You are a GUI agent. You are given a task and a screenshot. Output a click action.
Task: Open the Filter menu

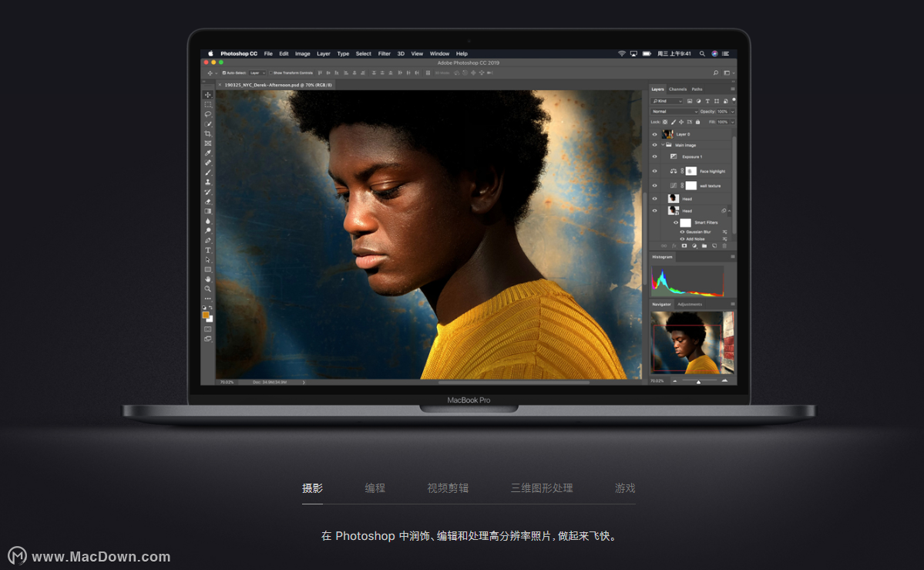(x=385, y=54)
